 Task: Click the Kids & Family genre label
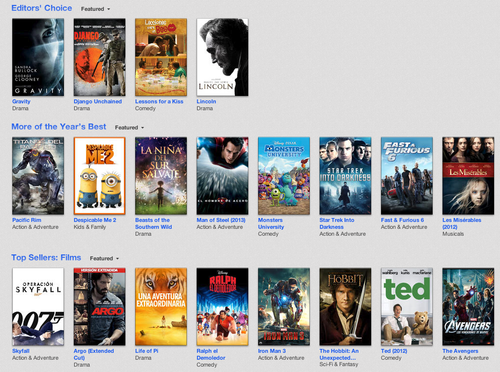click(x=90, y=227)
